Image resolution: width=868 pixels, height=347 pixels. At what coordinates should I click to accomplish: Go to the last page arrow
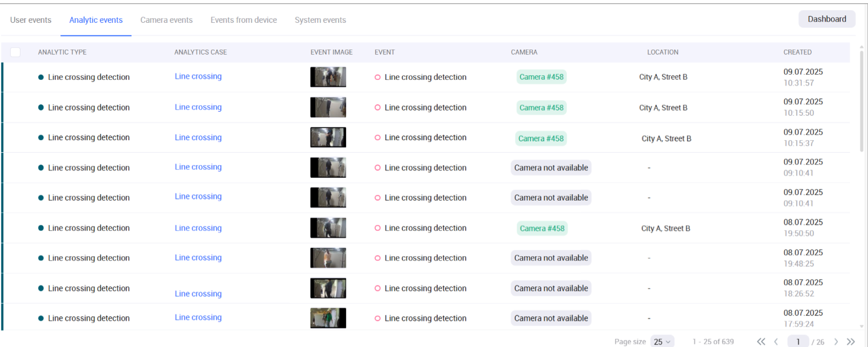pos(850,342)
